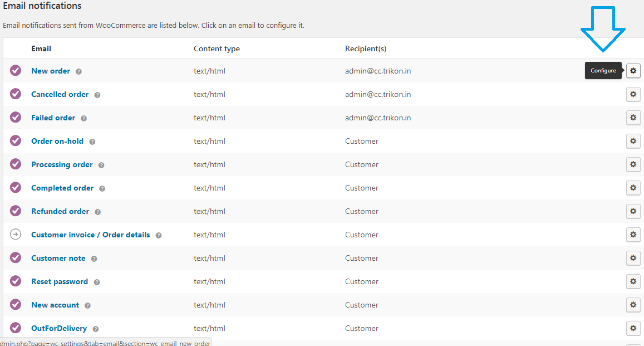Viewport: 644px width, 346px height.
Task: Open the Processing order email link
Action: click(x=62, y=164)
